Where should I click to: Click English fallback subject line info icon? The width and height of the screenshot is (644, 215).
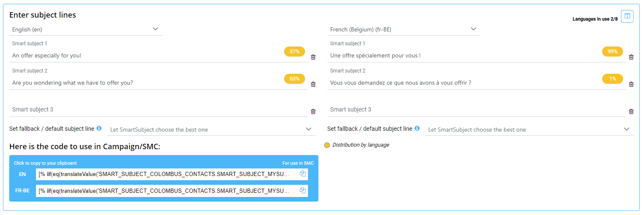(x=99, y=128)
